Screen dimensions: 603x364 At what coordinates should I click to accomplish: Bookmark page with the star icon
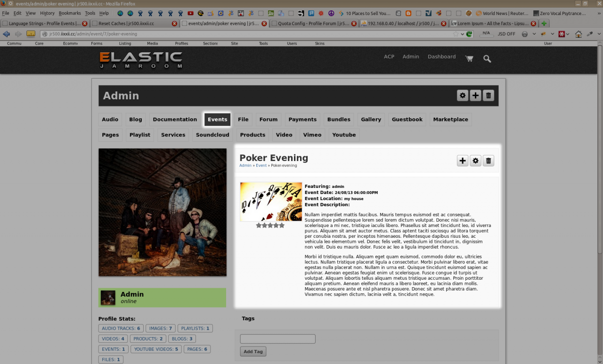[456, 34]
